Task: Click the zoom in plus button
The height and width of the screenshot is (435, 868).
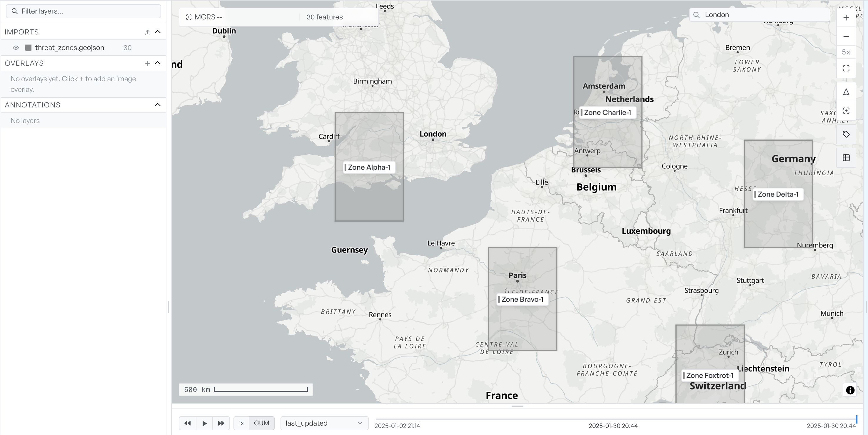Action: click(x=846, y=18)
